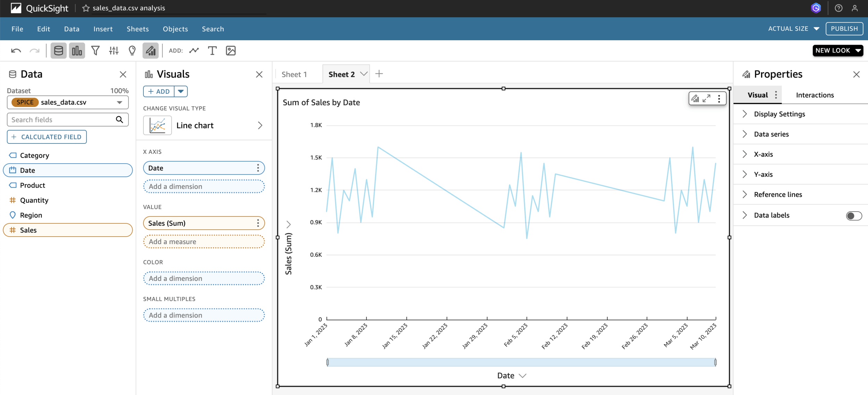Open the parameters sliders icon
Viewport: 868px width, 395px height.
pyautogui.click(x=114, y=51)
